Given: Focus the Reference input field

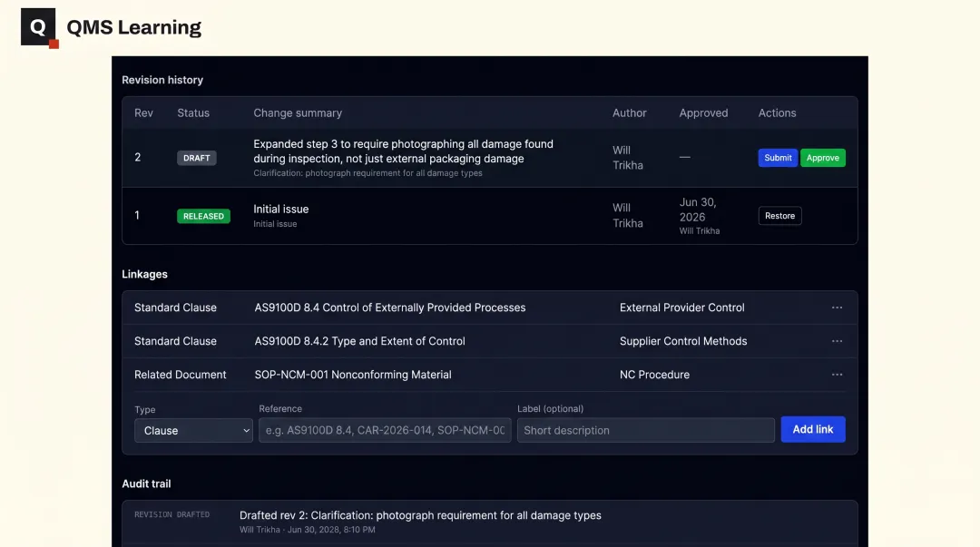Looking at the screenshot, I should tap(385, 430).
